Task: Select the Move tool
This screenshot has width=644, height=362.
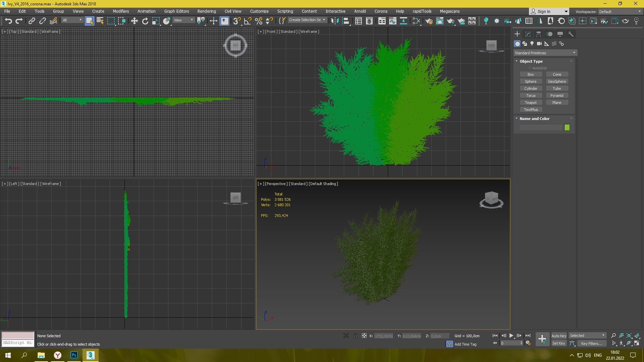Action: click(x=134, y=21)
